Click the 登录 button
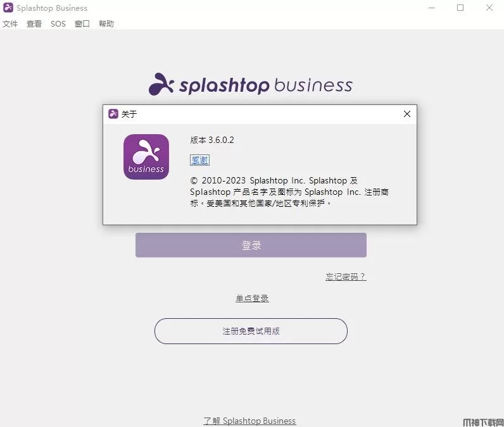 (251, 245)
